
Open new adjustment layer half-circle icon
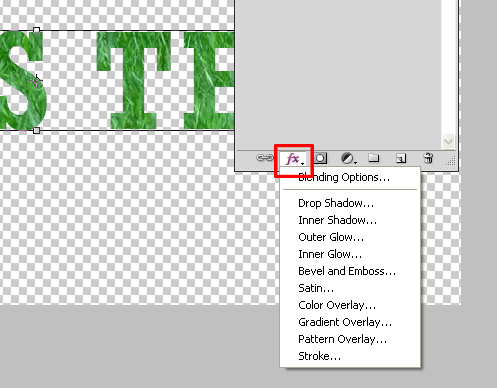point(349,158)
